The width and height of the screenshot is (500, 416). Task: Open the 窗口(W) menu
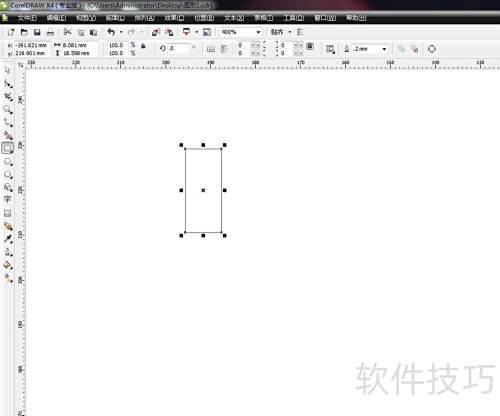[325, 18]
